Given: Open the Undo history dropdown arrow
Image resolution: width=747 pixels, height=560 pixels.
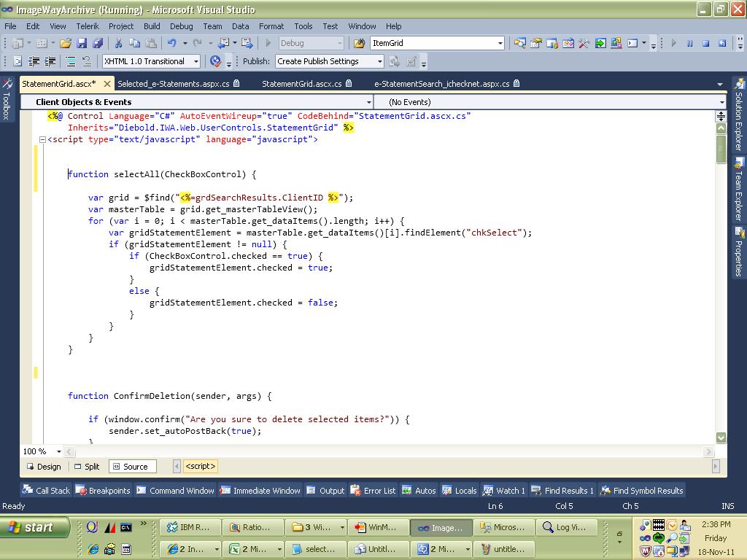Looking at the screenshot, I should pyautogui.click(x=185, y=43).
